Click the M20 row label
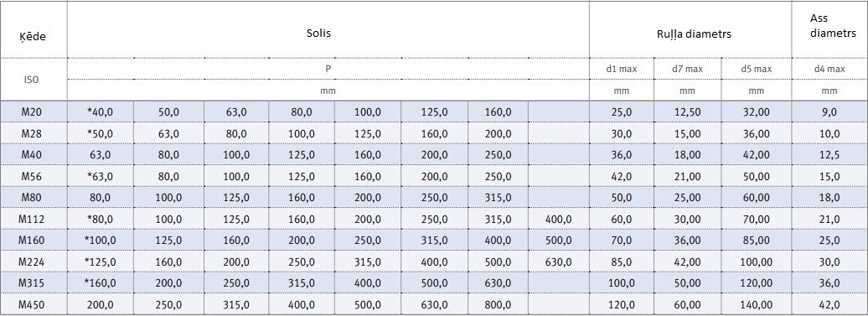Viewport: 868px width, 316px height. pyautogui.click(x=32, y=111)
